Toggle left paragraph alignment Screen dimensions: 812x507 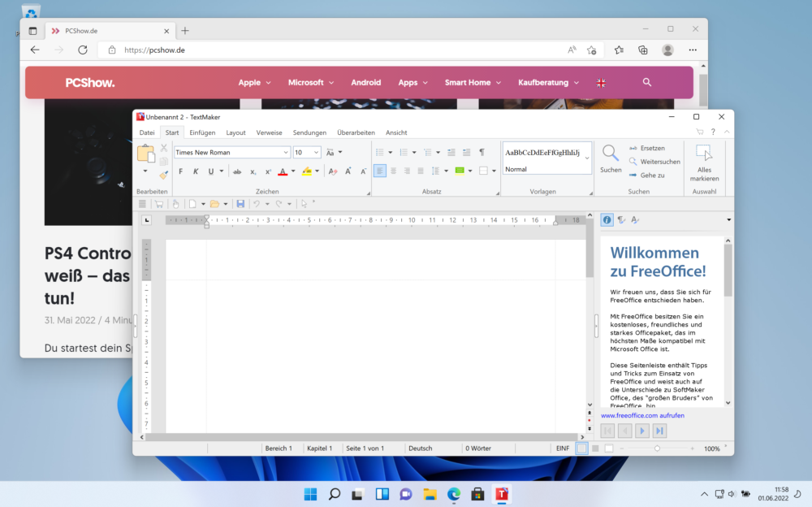coord(379,171)
